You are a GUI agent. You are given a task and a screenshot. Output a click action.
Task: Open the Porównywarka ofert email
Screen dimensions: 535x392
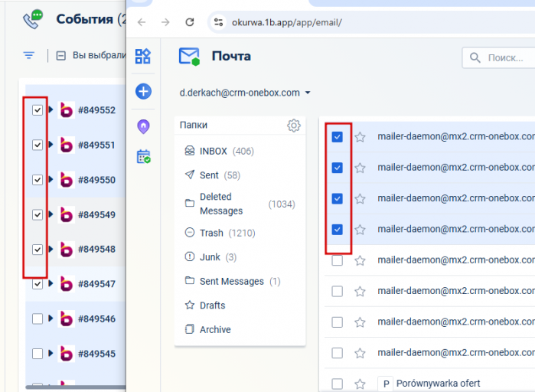click(438, 384)
